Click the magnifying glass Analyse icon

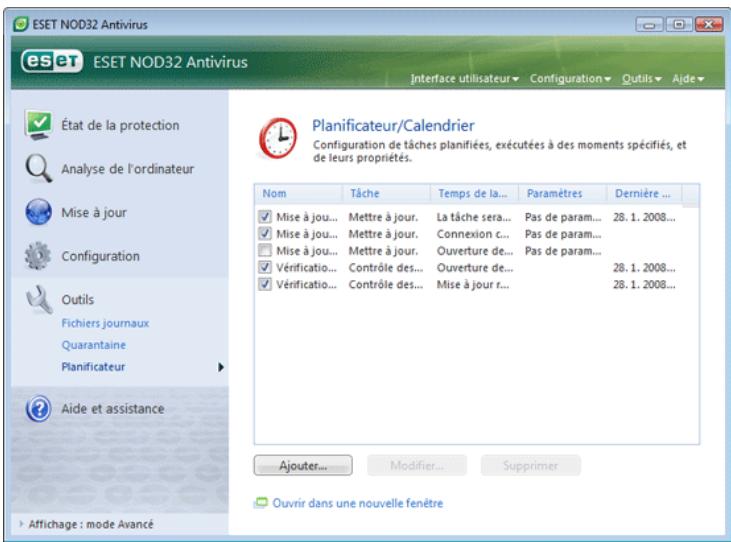click(38, 168)
